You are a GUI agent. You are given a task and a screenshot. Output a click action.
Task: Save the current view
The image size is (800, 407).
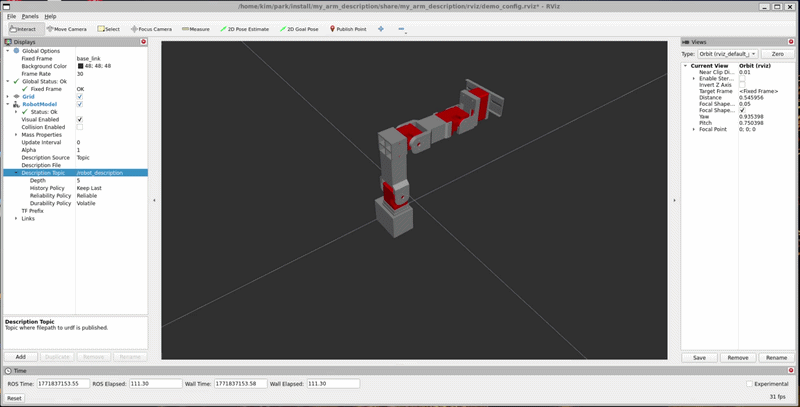[x=699, y=358]
